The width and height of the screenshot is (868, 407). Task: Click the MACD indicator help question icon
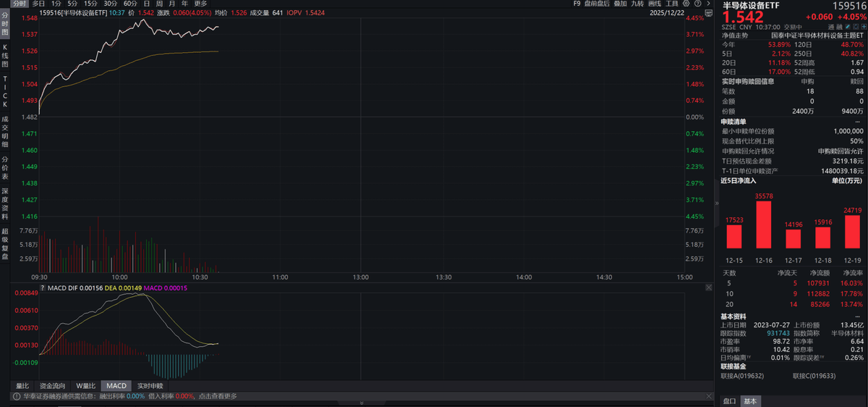coord(41,288)
